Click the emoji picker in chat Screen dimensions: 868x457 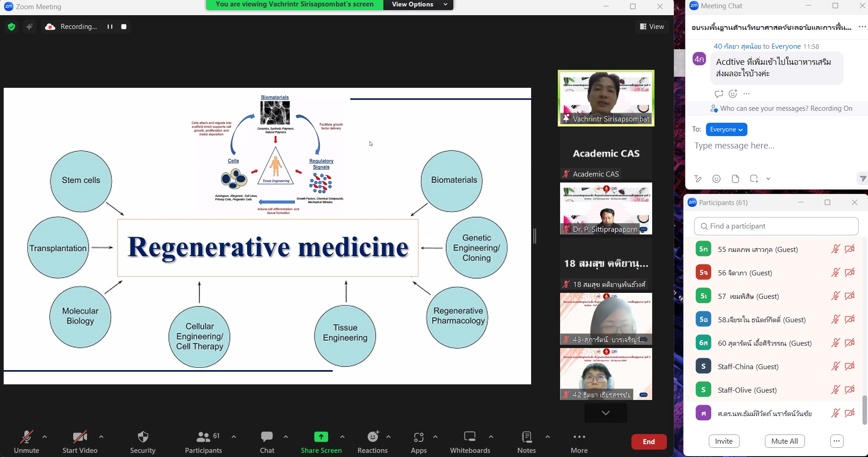tap(717, 179)
